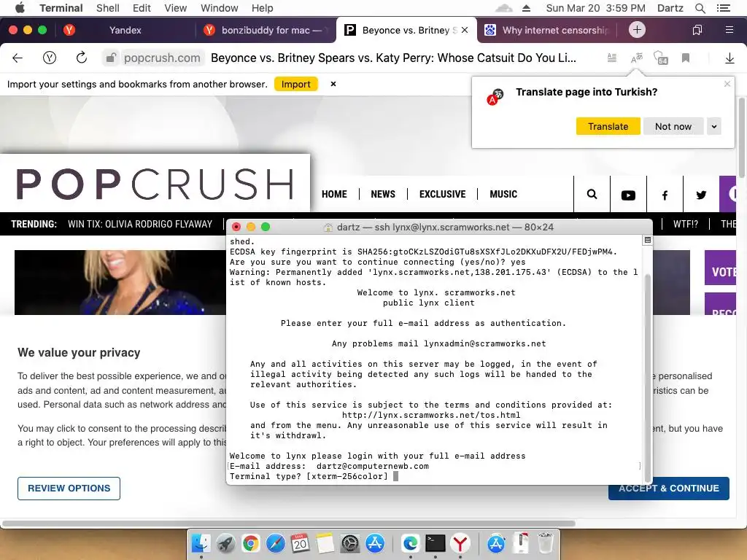Click Yandex Browser icon in the Dock
This screenshot has width=747, height=560.
coord(460,542)
